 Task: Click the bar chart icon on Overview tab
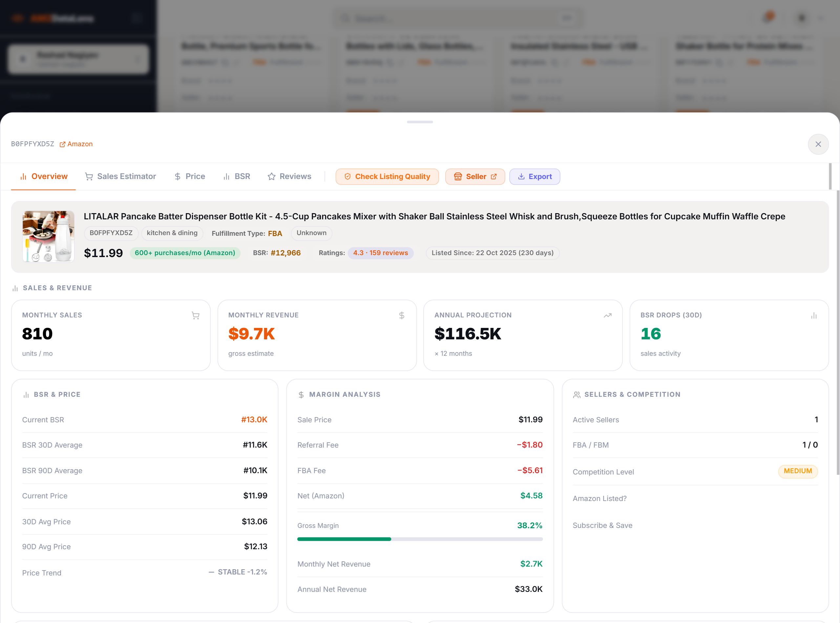point(23,176)
